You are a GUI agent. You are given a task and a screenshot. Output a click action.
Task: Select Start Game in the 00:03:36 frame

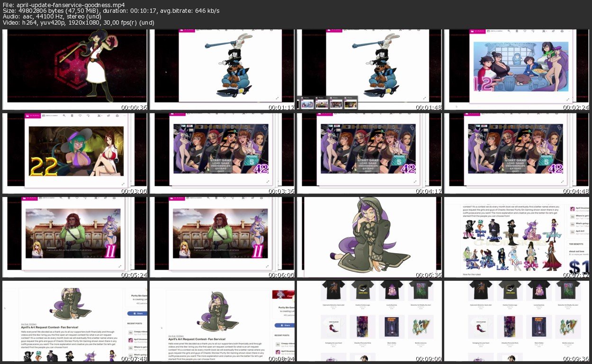(222, 160)
